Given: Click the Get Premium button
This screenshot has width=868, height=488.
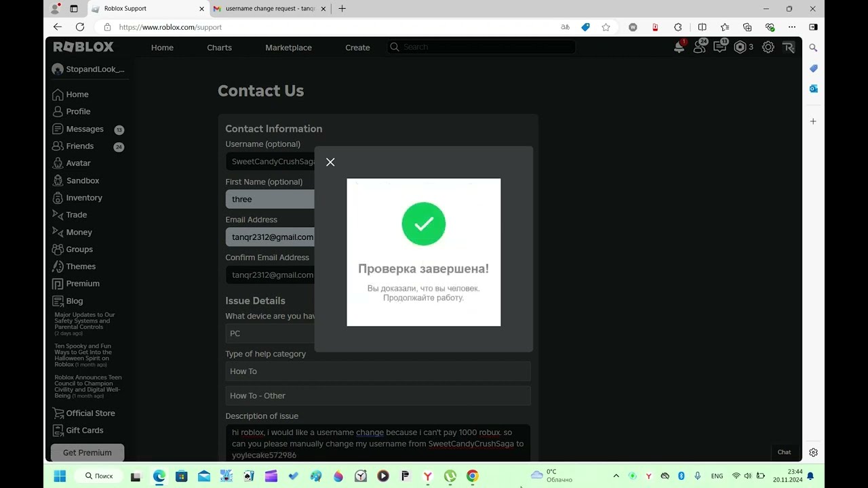Looking at the screenshot, I should tap(87, 452).
